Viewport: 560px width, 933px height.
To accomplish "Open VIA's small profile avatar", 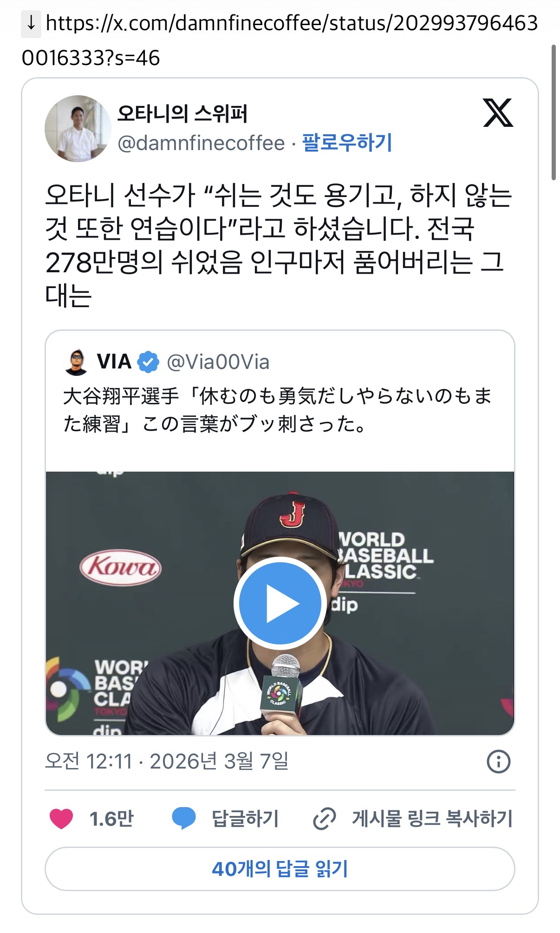I will 76,362.
